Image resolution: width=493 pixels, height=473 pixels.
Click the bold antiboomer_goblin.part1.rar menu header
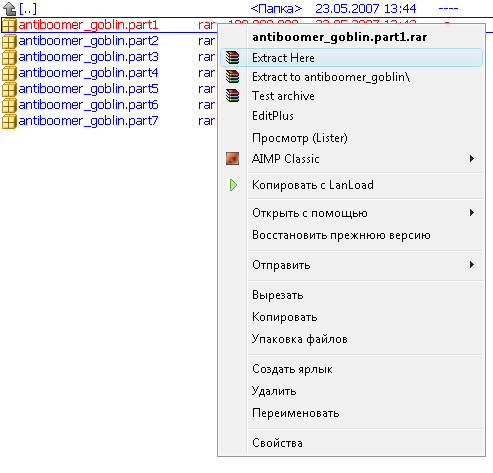[340, 37]
